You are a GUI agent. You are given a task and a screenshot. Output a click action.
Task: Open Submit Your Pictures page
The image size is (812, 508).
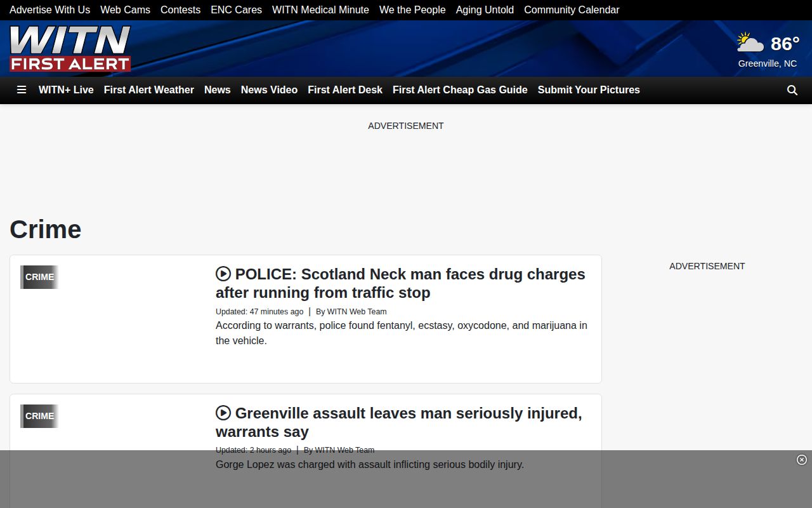tap(589, 90)
